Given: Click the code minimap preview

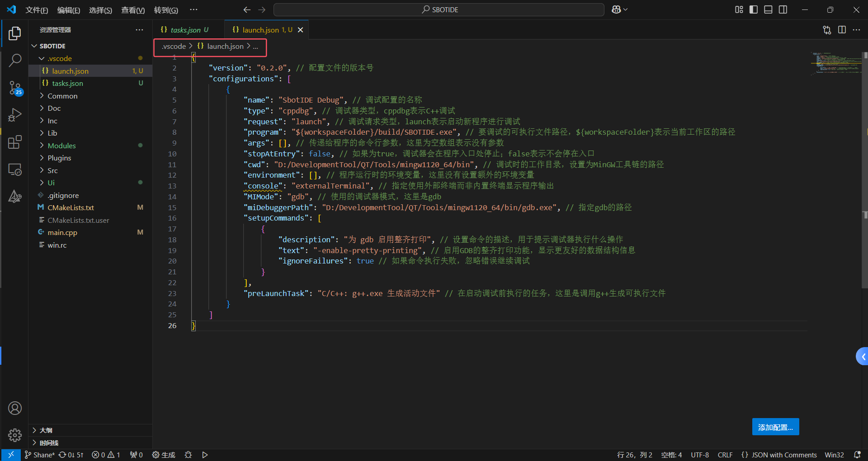Looking at the screenshot, I should pos(836,63).
